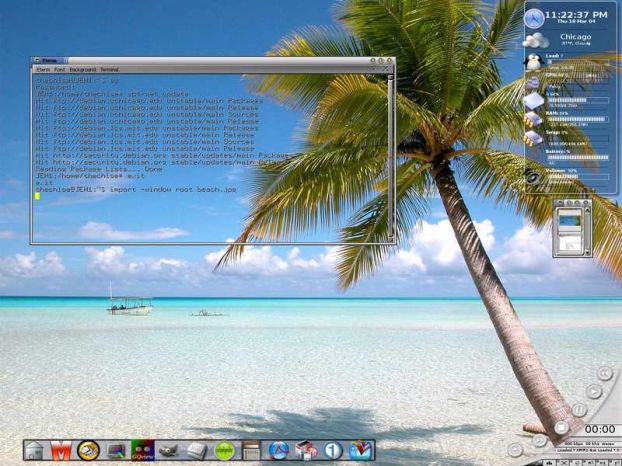The height and width of the screenshot is (466, 622).
Task: Open the yellow ring-shaped dock icon
Action: [88, 451]
